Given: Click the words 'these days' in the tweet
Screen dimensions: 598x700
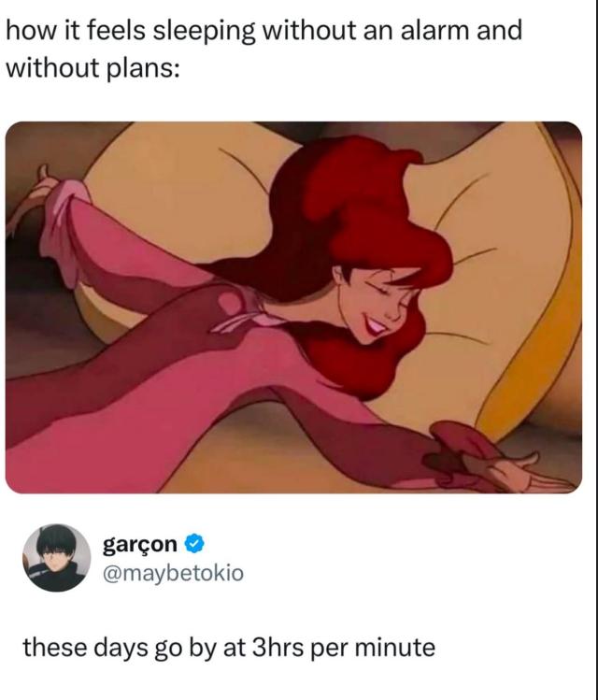Looking at the screenshot, I should (85, 649).
